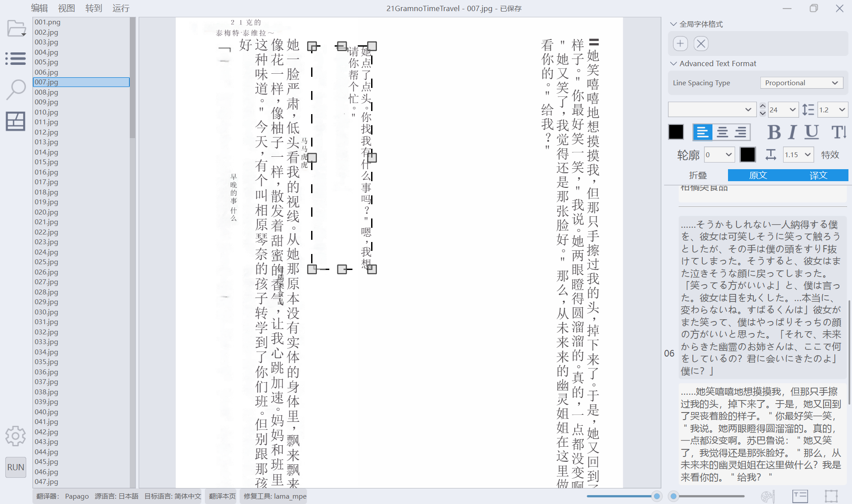852x504 pixels.
Task: Align text left
Action: (702, 132)
